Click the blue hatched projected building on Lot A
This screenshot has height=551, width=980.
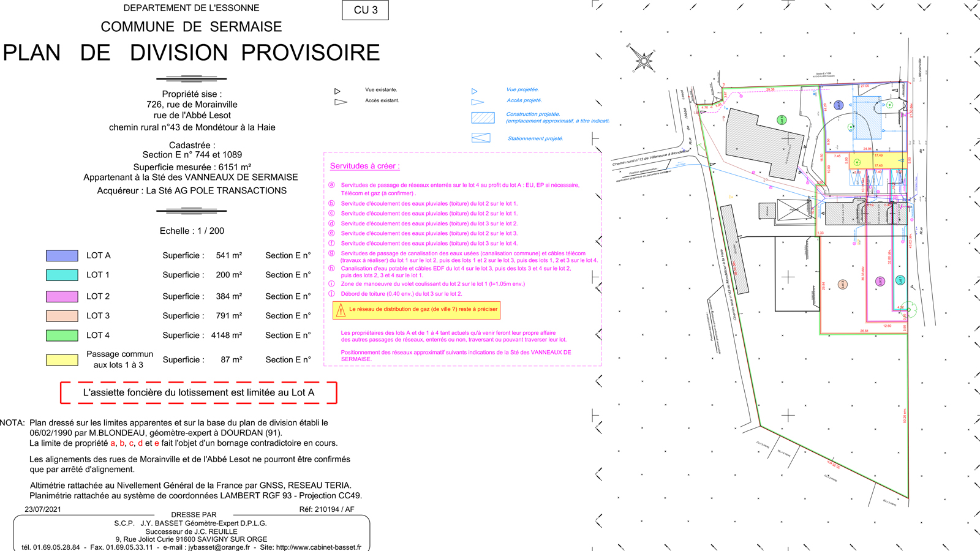(x=867, y=118)
